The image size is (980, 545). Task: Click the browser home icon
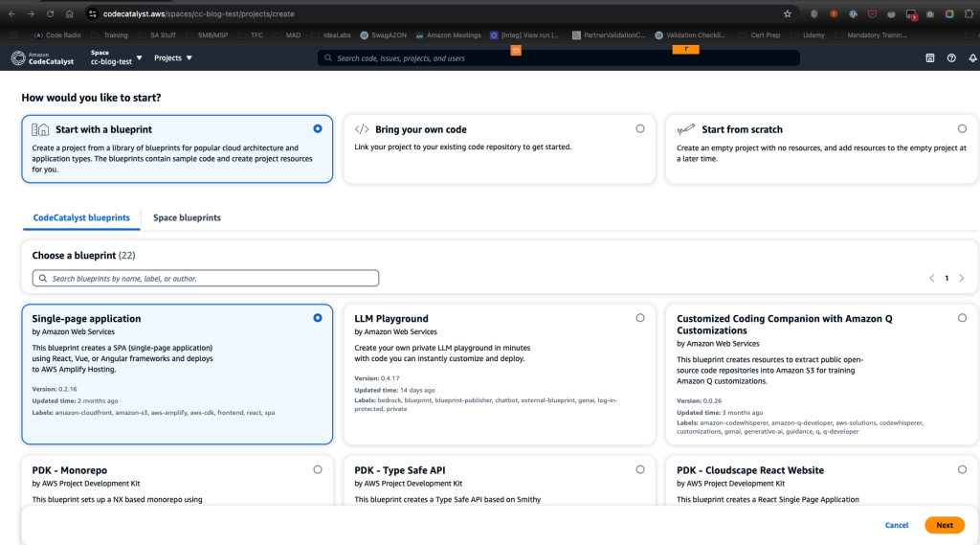[x=69, y=13]
